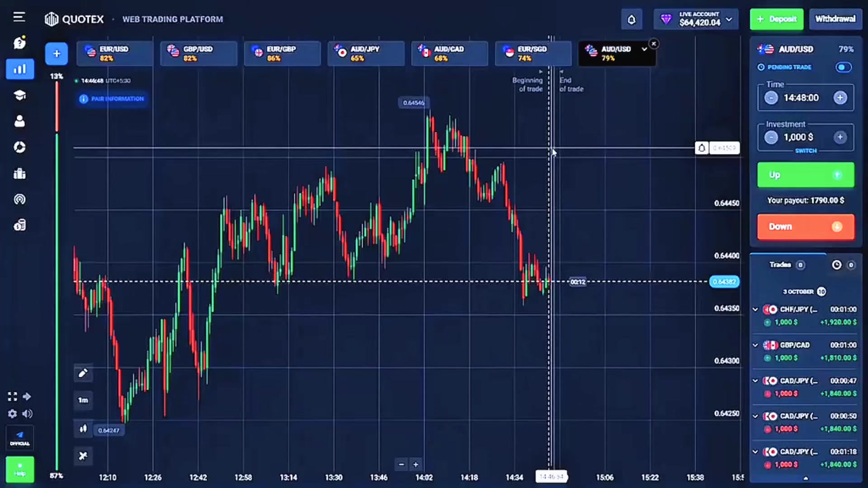This screenshot has width=868, height=488.
Task: Decrease trade time with minus button
Action: (771, 98)
